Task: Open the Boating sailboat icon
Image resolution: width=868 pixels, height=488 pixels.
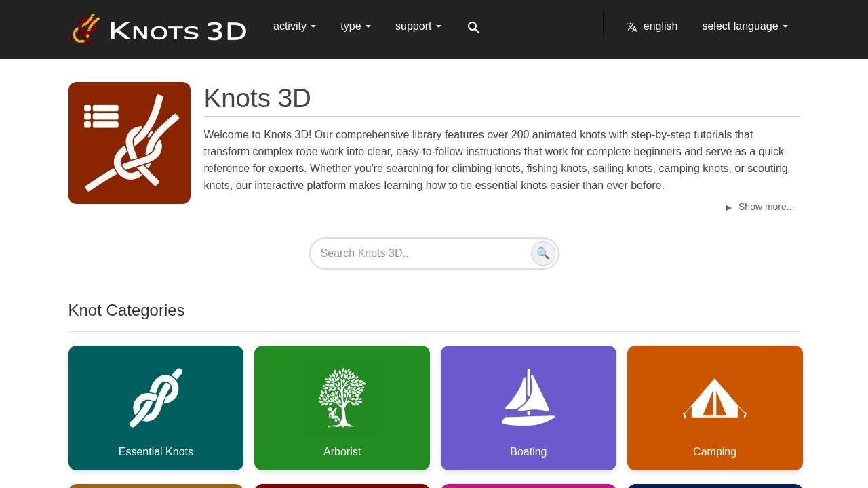Action: [x=528, y=398]
